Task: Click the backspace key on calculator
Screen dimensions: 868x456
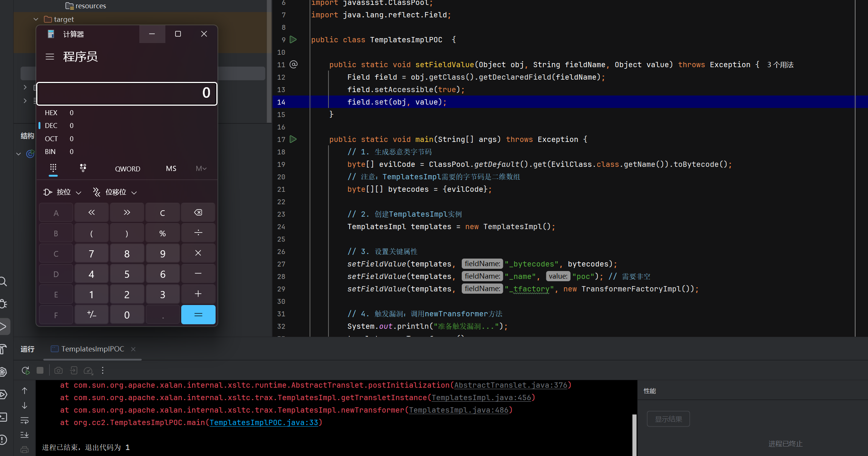Action: click(x=198, y=213)
